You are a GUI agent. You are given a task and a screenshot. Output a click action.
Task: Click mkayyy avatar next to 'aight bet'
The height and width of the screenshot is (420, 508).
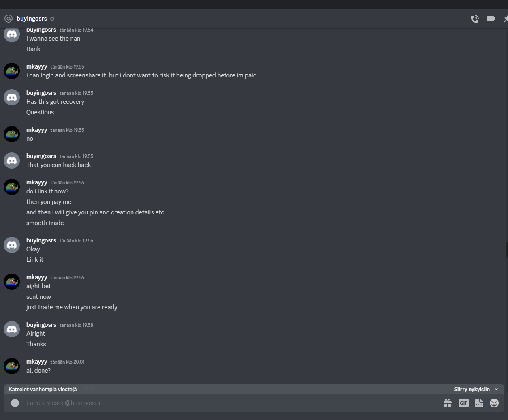(x=12, y=282)
